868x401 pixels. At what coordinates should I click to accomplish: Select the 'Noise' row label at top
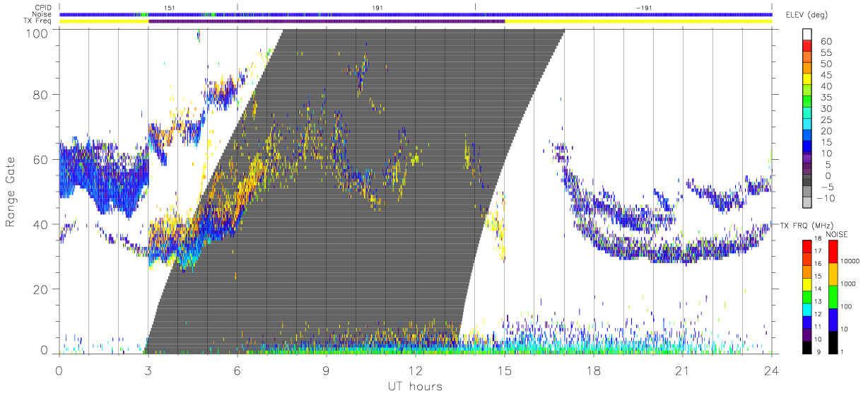point(42,14)
